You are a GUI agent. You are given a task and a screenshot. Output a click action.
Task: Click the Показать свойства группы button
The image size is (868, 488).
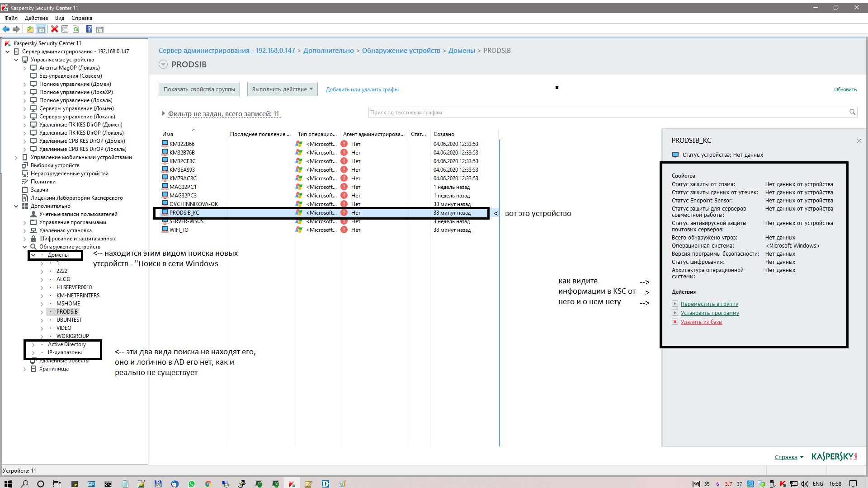coord(199,89)
